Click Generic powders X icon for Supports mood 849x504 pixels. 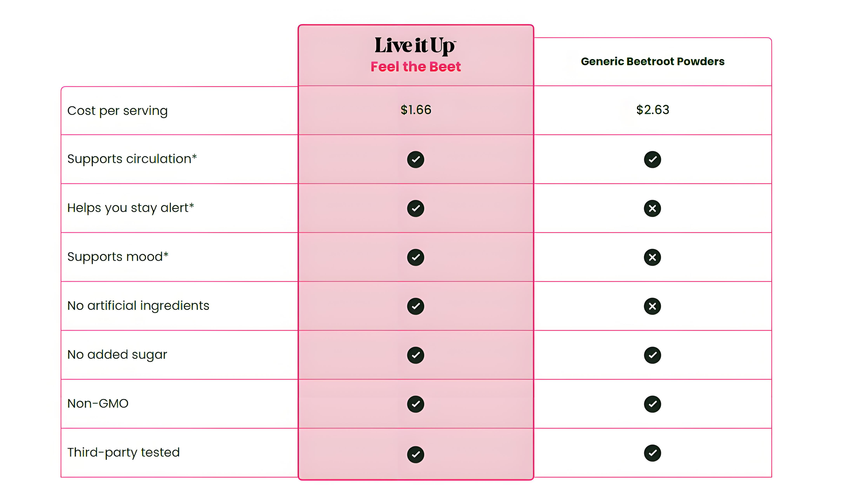pos(652,257)
